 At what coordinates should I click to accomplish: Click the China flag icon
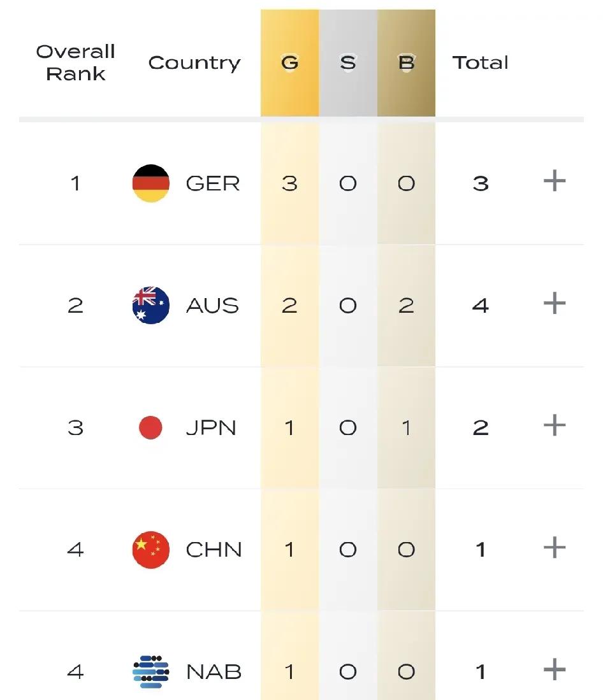(x=151, y=550)
